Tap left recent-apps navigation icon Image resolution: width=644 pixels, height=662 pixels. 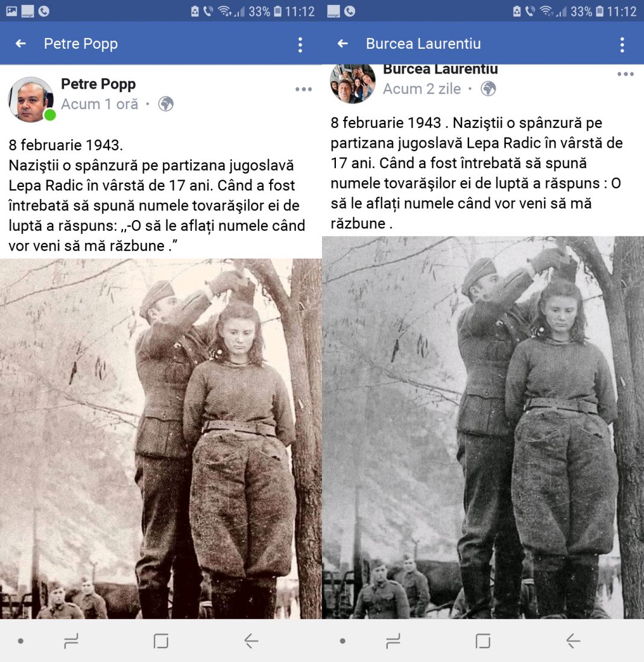(71, 641)
